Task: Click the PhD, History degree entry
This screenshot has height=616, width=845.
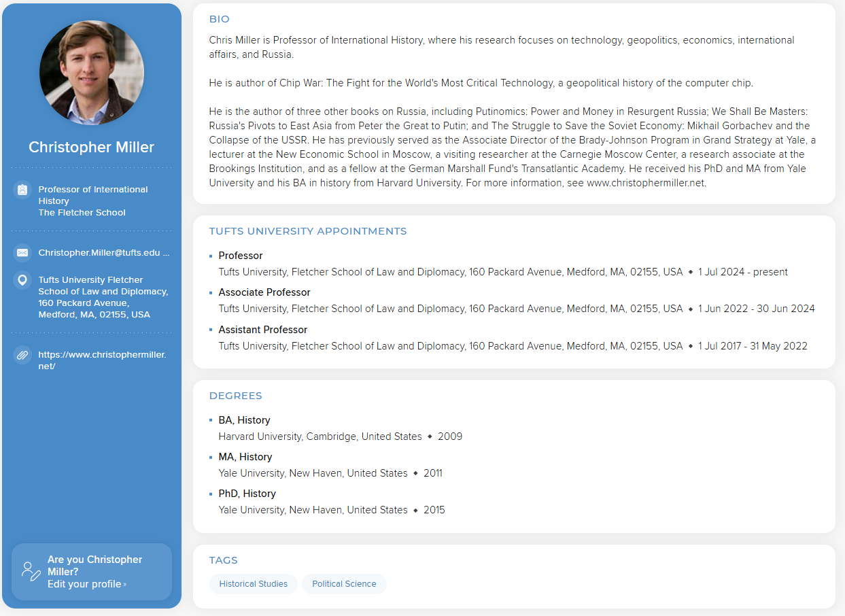Action: [x=247, y=494]
